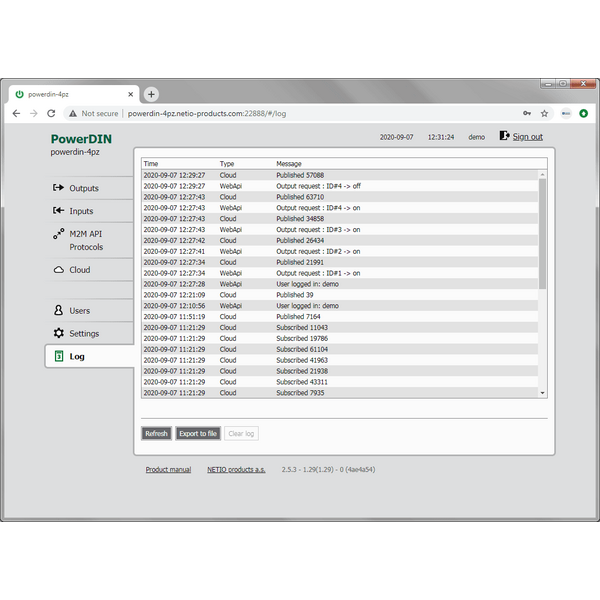Go to the Inputs page
Viewport: 600px width, 600px height.
80,211
